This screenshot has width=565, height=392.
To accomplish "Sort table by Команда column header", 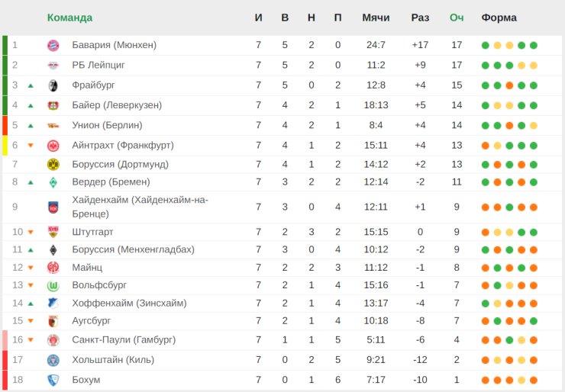I will point(69,18).
